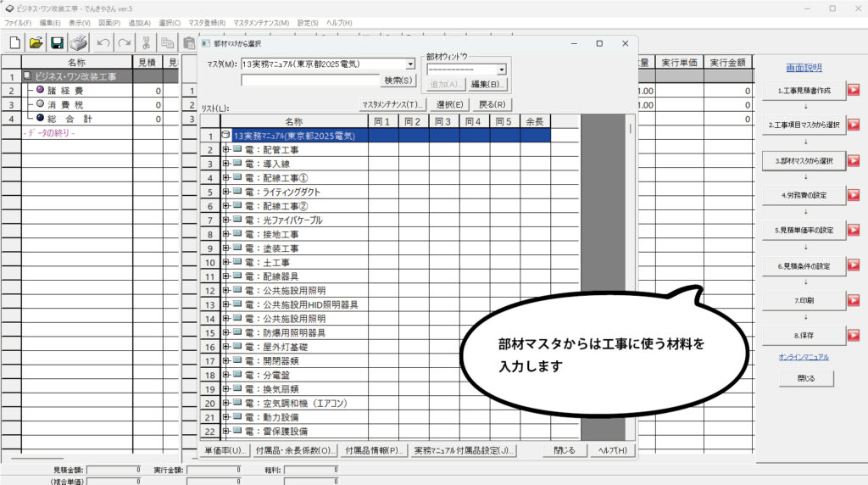Open the マスタ(M) dropdown list
This screenshot has width=868, height=485.
pyautogui.click(x=410, y=64)
